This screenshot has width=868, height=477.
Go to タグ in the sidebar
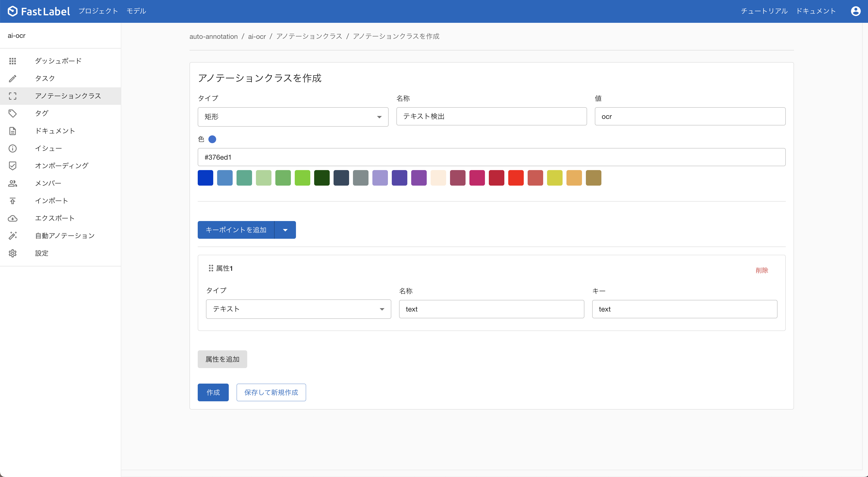pos(61,113)
